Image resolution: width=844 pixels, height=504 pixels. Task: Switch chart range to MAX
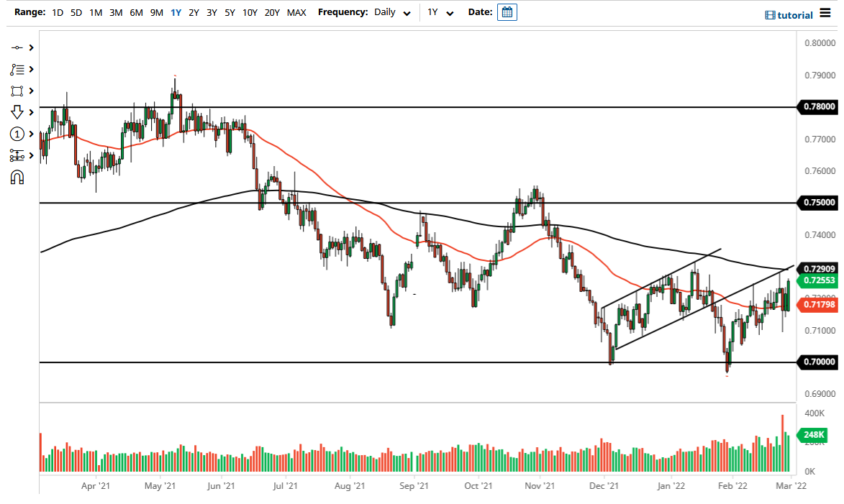(x=296, y=12)
